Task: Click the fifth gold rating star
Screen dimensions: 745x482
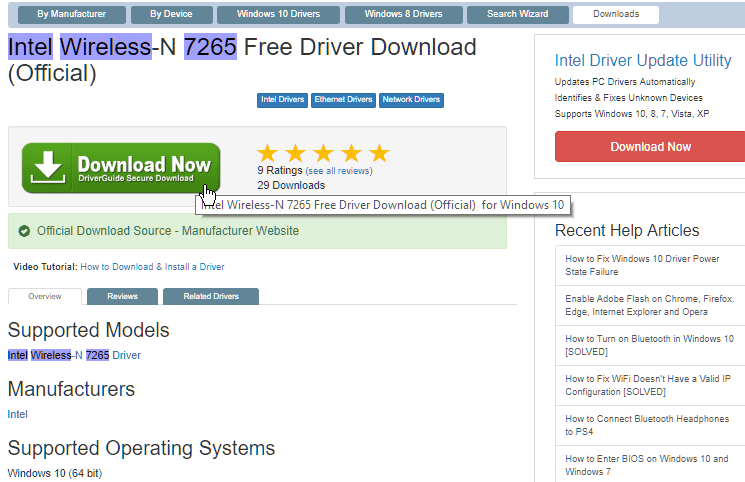Action: pos(379,153)
